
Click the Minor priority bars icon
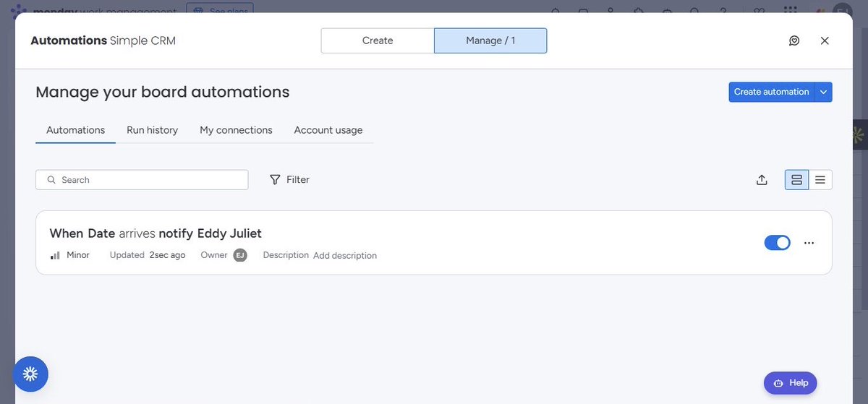pyautogui.click(x=55, y=255)
